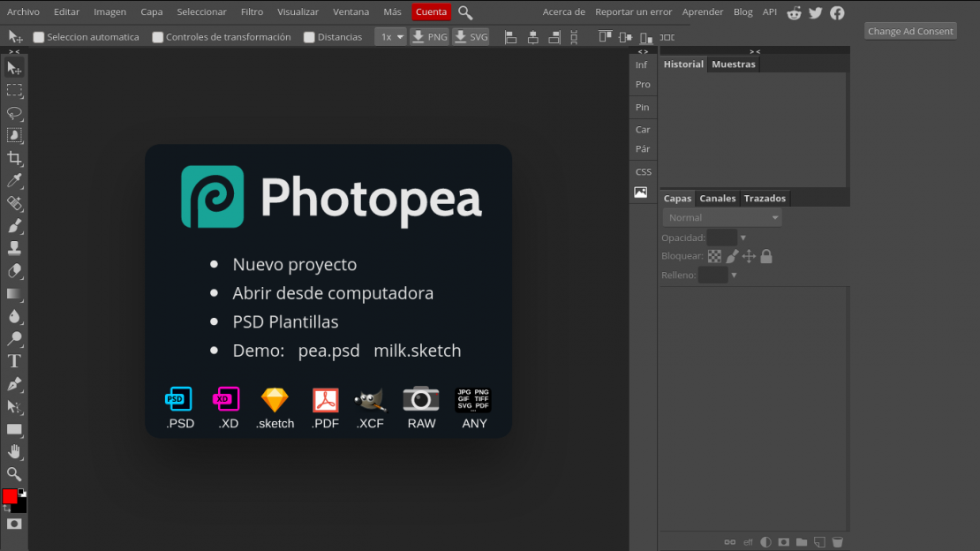Click the PNG download icon in the toolbar
The height and width of the screenshot is (551, 980).
click(429, 36)
